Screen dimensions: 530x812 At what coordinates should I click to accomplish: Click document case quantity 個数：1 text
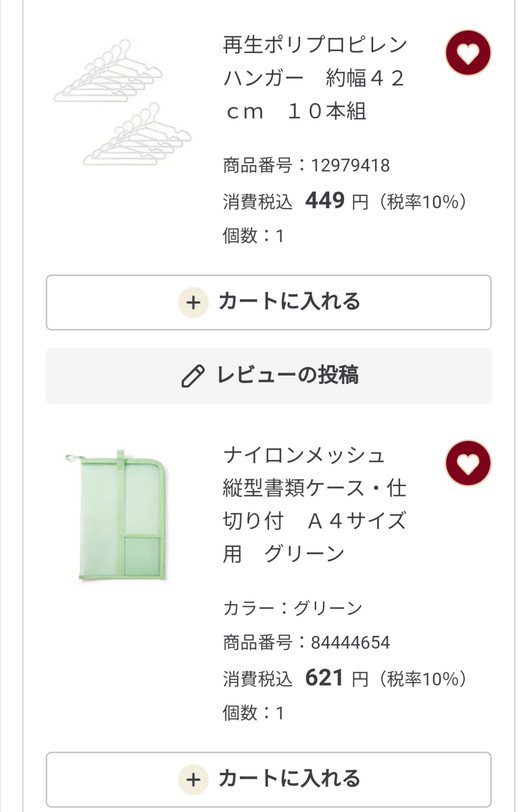(x=253, y=713)
